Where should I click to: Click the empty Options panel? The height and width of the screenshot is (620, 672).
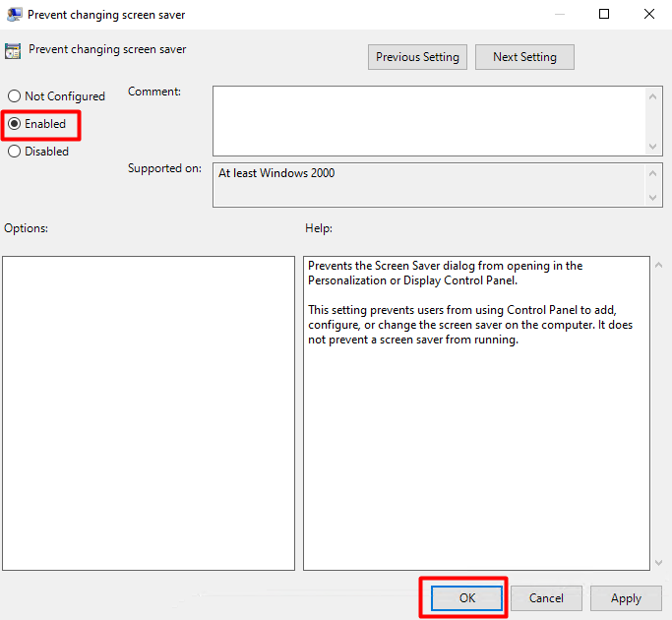point(149,413)
